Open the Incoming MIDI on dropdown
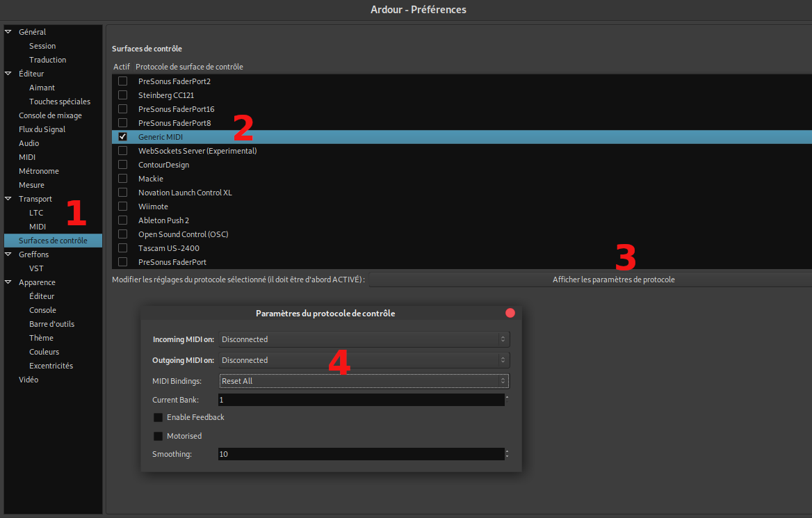Image resolution: width=812 pixels, height=518 pixels. [x=364, y=339]
